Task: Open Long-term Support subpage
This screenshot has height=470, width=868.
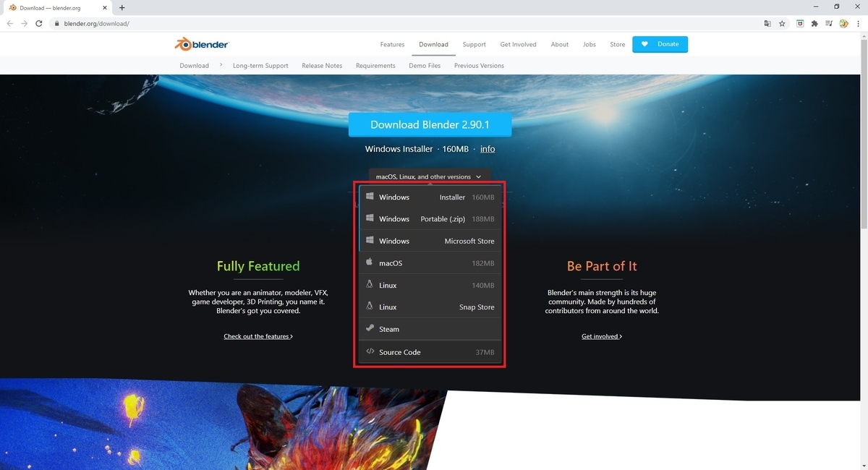Action: click(x=260, y=65)
